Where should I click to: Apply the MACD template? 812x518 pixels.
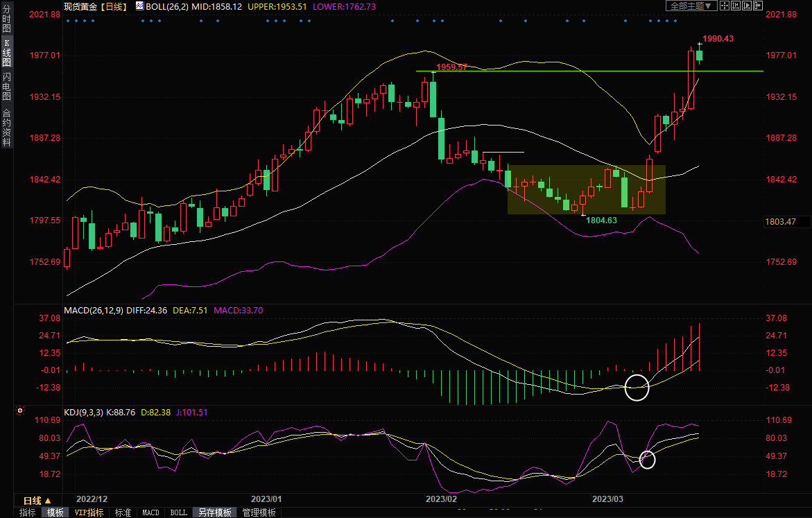coord(150,512)
